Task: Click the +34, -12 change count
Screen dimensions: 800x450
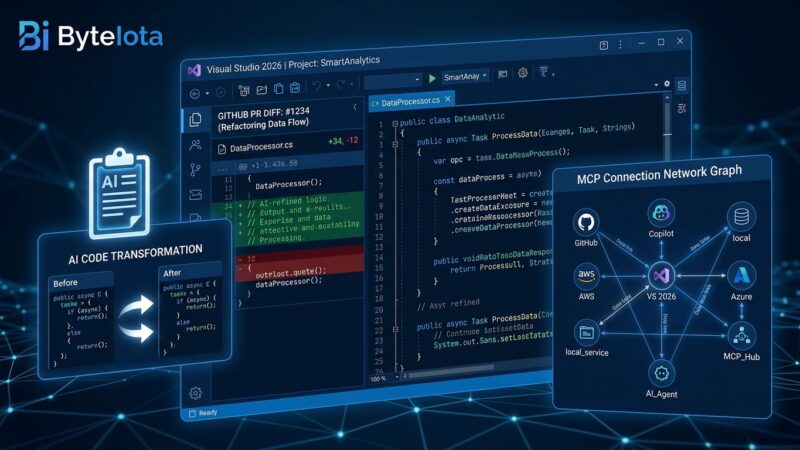Action: click(343, 141)
